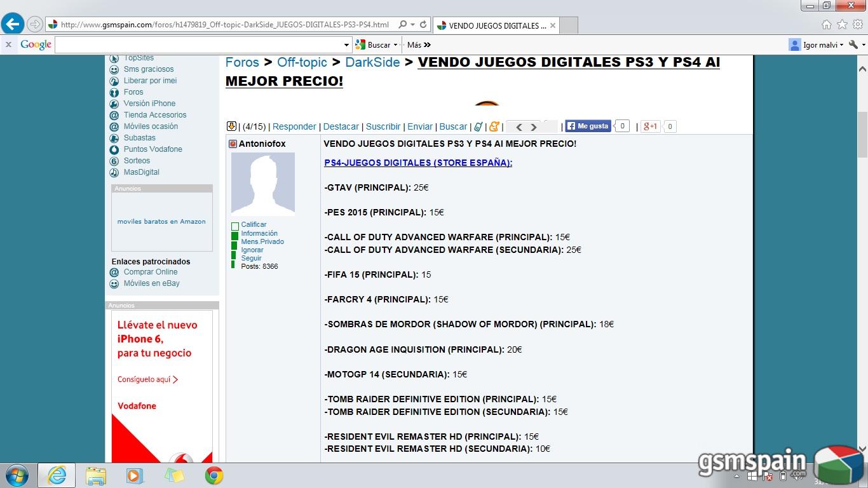868x488 pixels.
Task: Click the Google logo on the toolbar
Action: 36,44
